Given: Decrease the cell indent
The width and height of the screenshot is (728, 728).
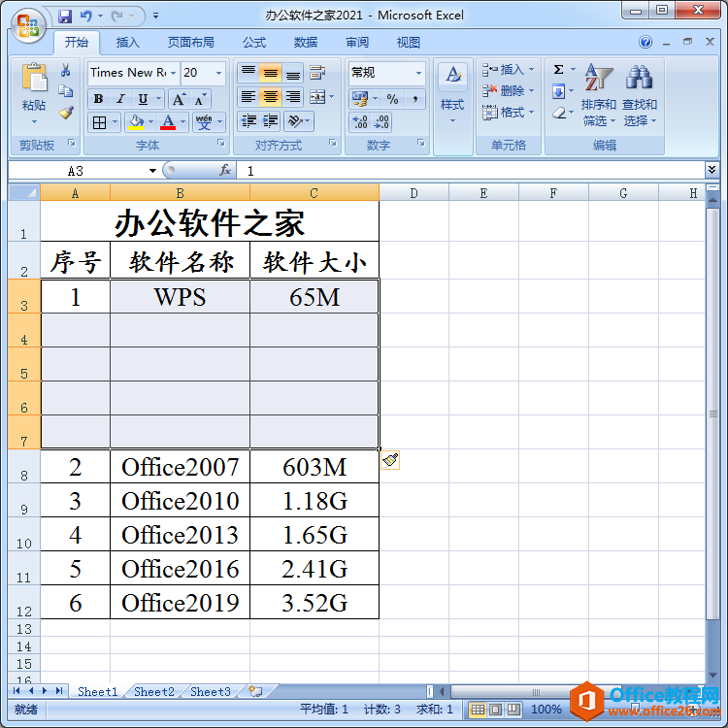Looking at the screenshot, I should click(248, 121).
